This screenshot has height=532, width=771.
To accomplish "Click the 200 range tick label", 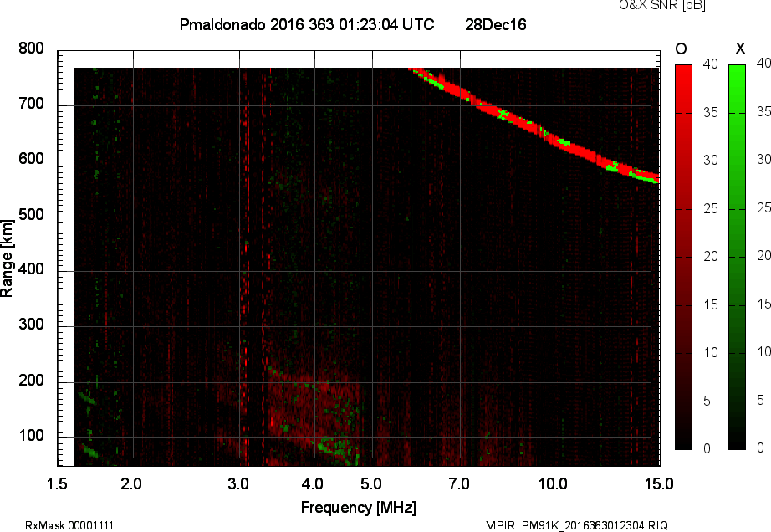I will pyautogui.click(x=32, y=381).
